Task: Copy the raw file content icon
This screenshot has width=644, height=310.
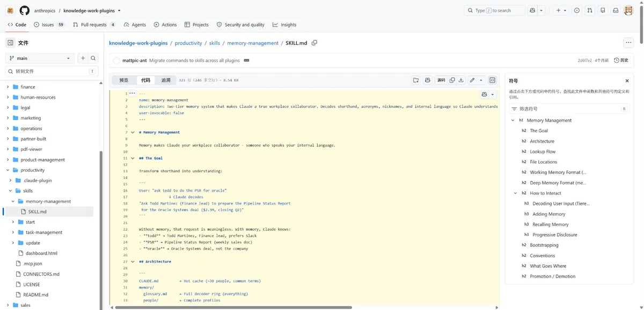Action: pyautogui.click(x=452, y=80)
